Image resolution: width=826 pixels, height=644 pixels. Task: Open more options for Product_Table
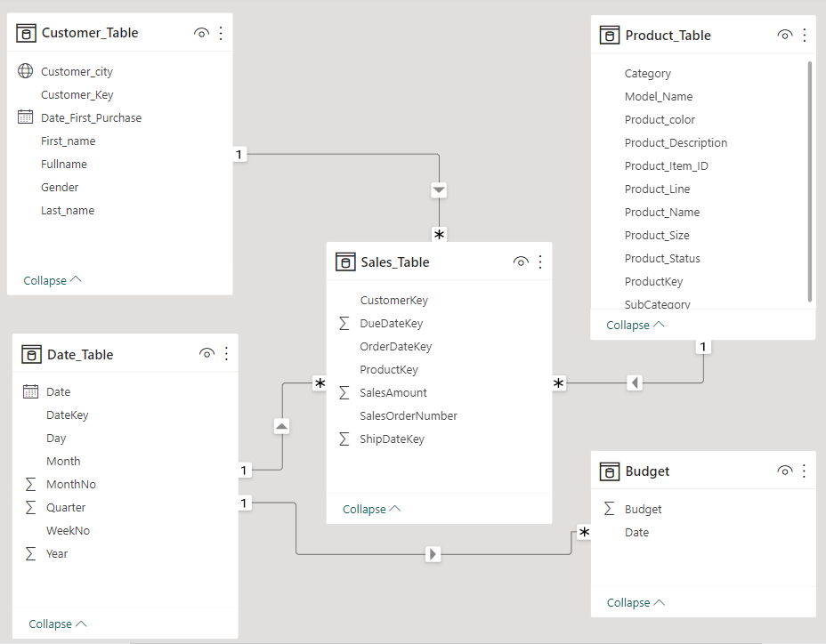pos(805,36)
